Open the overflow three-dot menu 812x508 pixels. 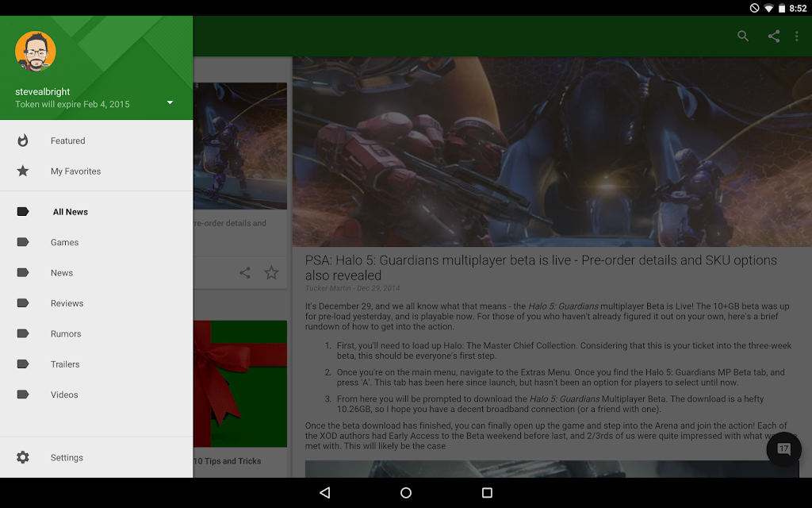point(796,36)
